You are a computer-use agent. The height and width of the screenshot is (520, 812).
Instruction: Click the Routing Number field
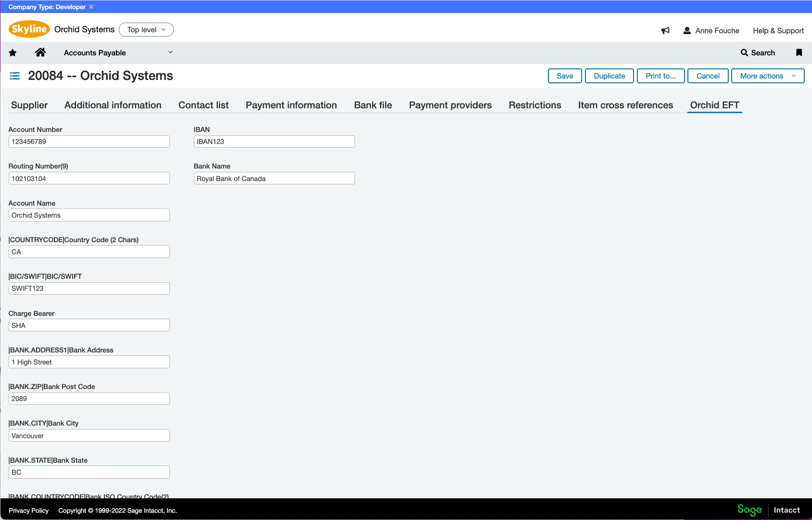89,178
